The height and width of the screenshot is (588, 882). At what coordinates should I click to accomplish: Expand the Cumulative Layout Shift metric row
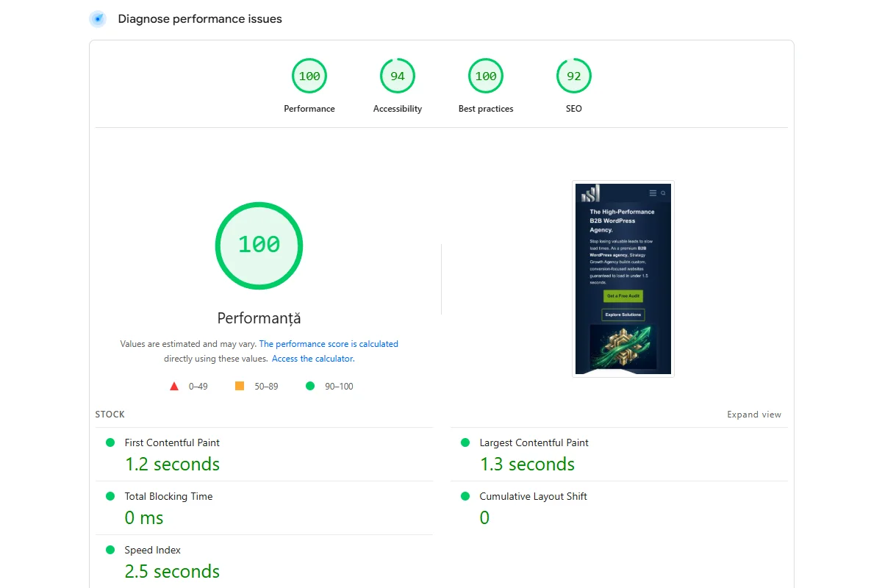619,508
